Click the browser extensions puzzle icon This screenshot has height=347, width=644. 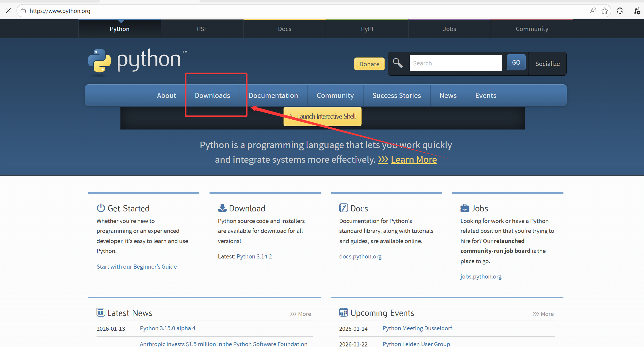click(620, 11)
